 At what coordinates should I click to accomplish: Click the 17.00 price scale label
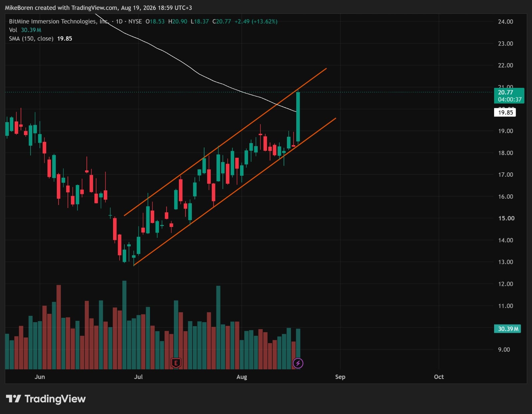505,175
